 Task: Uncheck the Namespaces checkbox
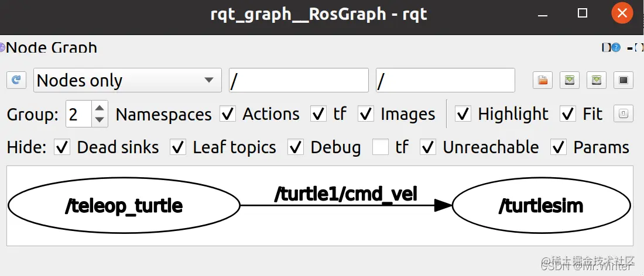[x=228, y=113]
